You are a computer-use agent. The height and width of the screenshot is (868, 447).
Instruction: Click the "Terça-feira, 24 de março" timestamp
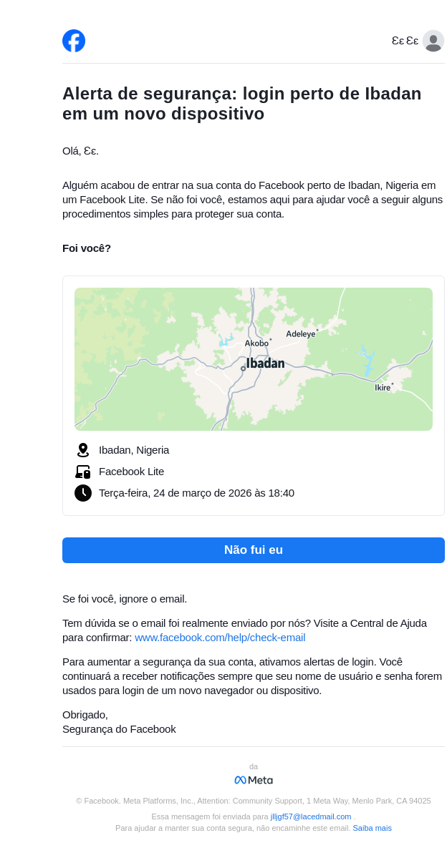tap(196, 493)
